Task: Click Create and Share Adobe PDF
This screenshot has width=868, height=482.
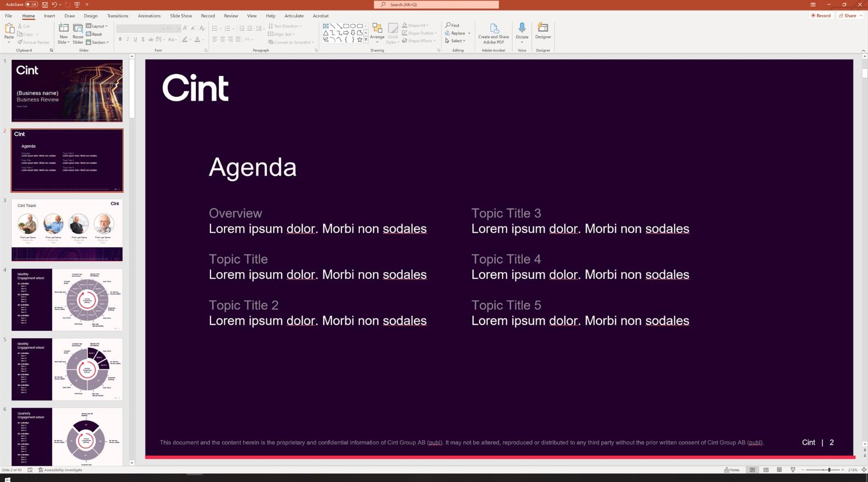Action: [x=494, y=33]
